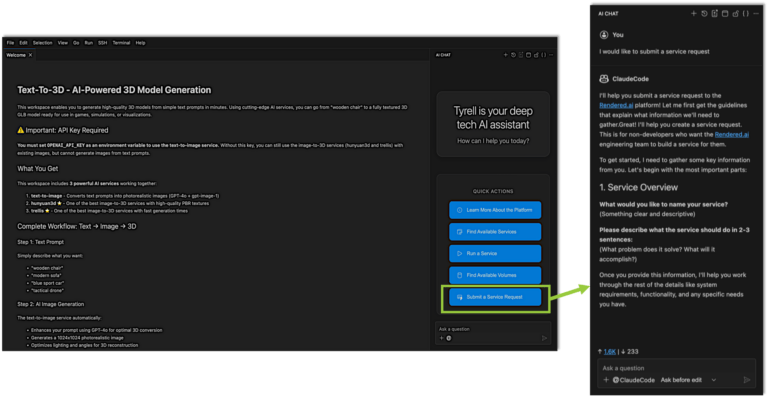
Task: Click Find Available Services button
Action: click(x=495, y=232)
